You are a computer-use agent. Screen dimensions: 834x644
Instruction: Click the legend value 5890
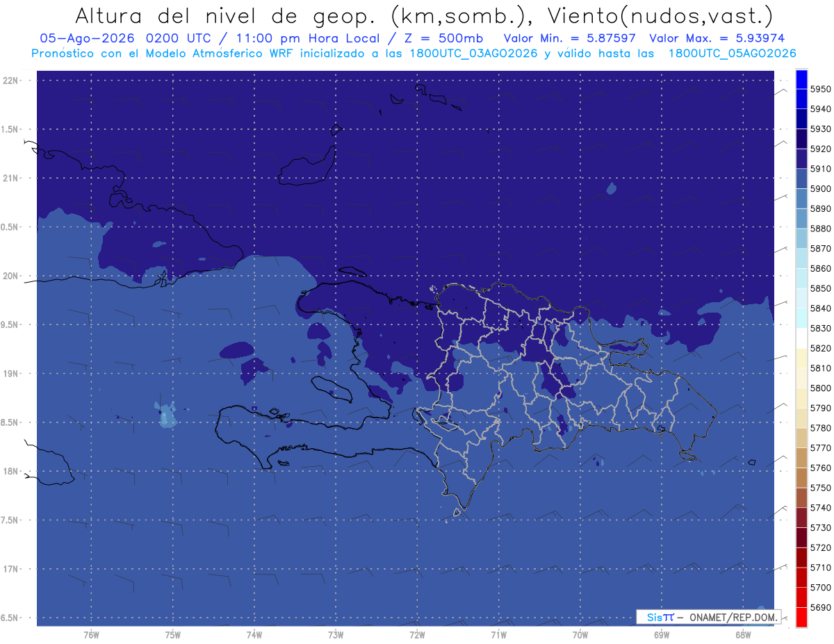(x=821, y=208)
